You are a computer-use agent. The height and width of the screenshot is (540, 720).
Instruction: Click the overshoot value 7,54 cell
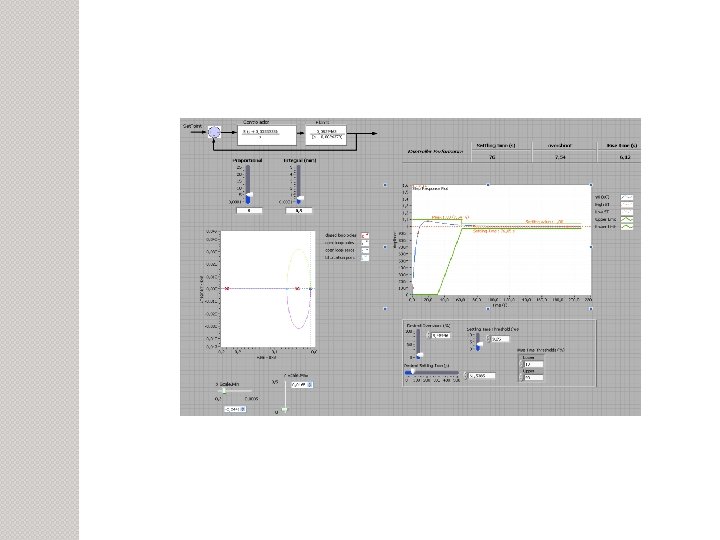(560, 157)
